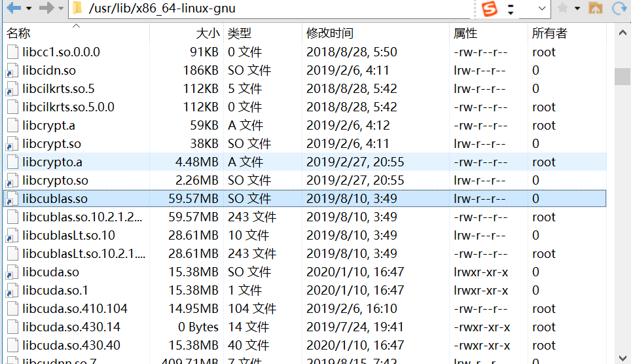The height and width of the screenshot is (364, 631).
Task: Select the file name libcuda.so.430.40
Action: tap(71, 345)
